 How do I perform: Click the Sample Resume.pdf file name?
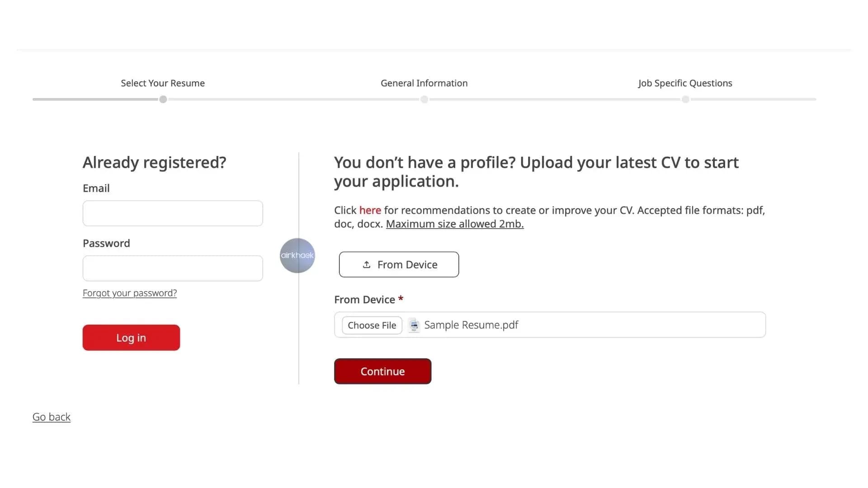point(471,325)
